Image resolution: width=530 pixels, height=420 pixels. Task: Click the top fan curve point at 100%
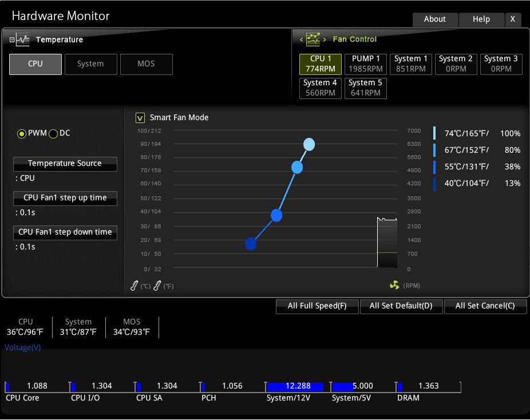click(x=309, y=144)
